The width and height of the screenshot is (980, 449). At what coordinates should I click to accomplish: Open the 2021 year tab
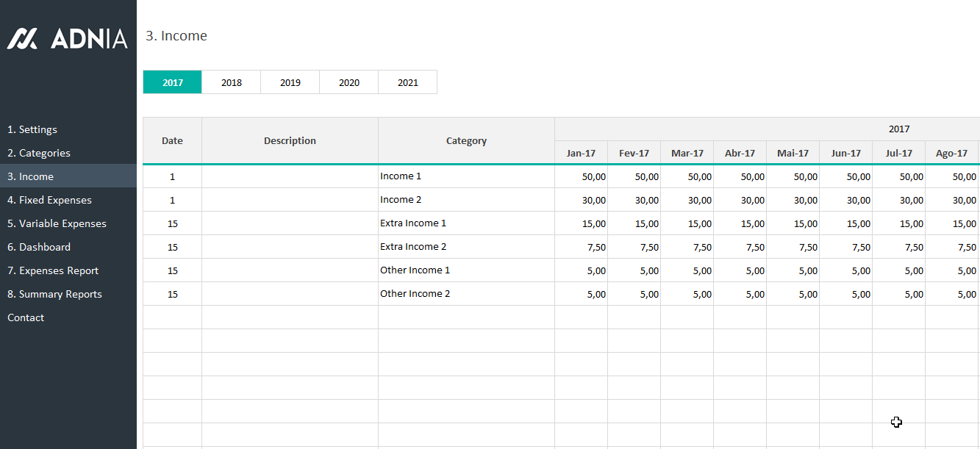(x=407, y=82)
